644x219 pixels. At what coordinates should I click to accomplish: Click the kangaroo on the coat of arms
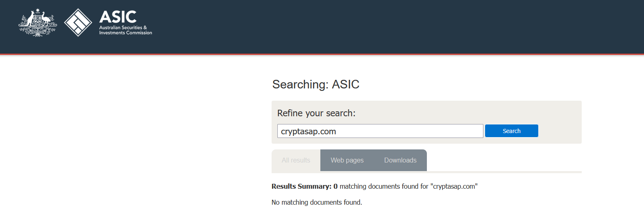(x=29, y=20)
